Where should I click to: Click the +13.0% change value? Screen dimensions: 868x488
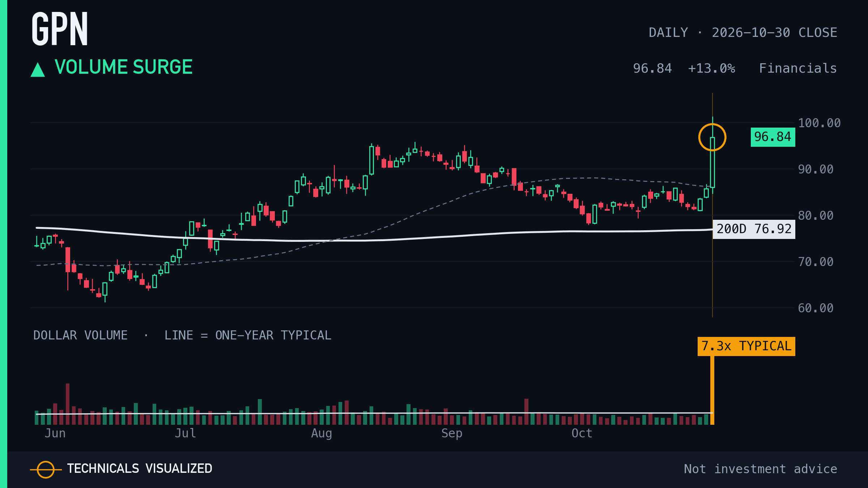(x=711, y=68)
